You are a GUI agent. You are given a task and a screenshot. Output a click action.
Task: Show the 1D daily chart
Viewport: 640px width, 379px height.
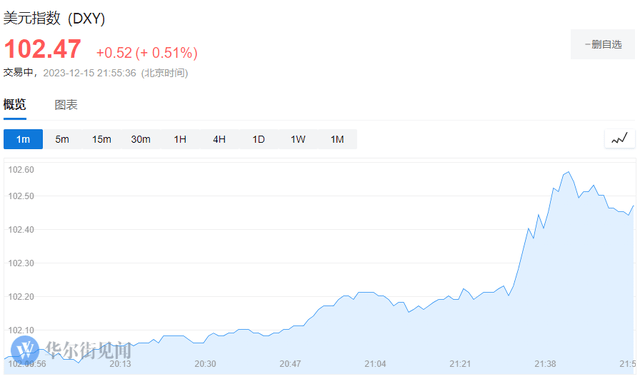pyautogui.click(x=258, y=139)
